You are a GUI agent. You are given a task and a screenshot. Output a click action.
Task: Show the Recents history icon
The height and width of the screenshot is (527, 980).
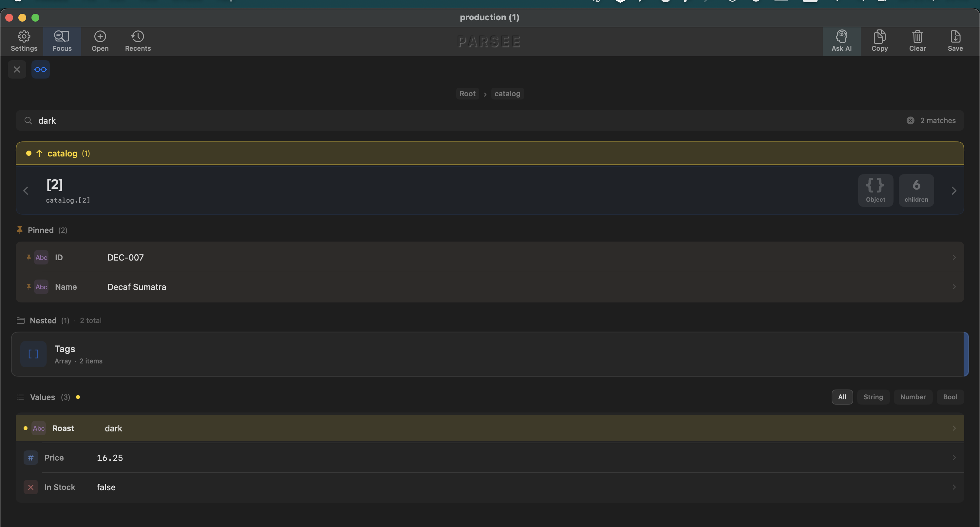click(138, 42)
